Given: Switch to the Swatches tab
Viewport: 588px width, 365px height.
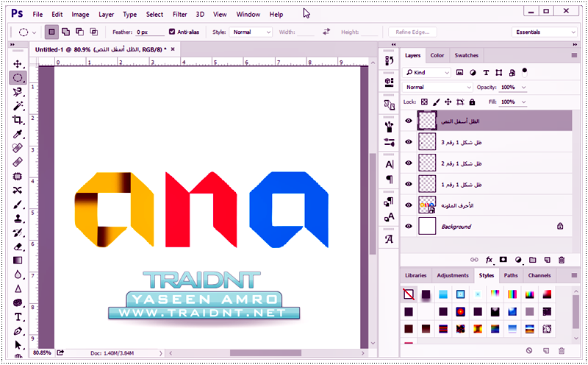Looking at the screenshot, I should [467, 55].
